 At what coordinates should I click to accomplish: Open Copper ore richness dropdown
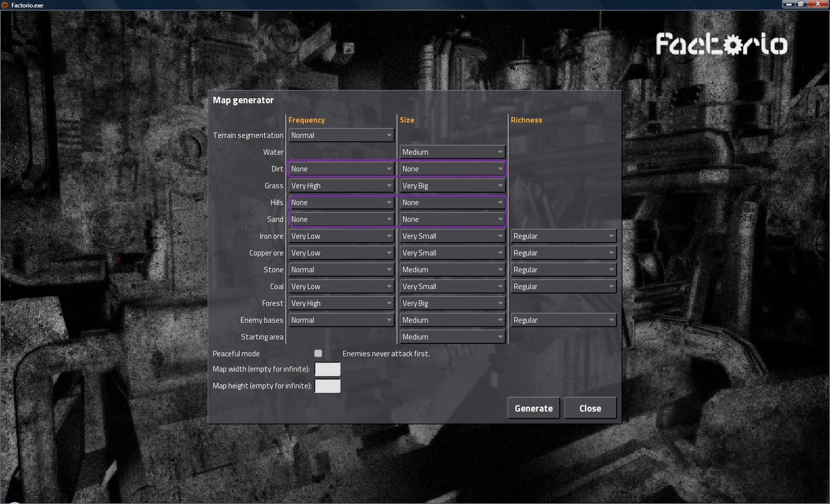click(x=564, y=253)
